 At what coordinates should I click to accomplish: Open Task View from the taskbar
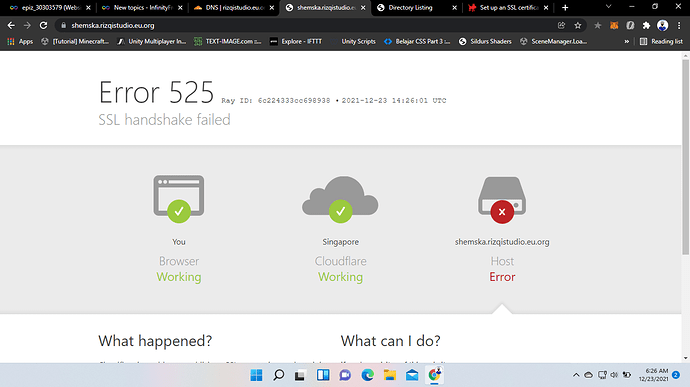point(300,375)
